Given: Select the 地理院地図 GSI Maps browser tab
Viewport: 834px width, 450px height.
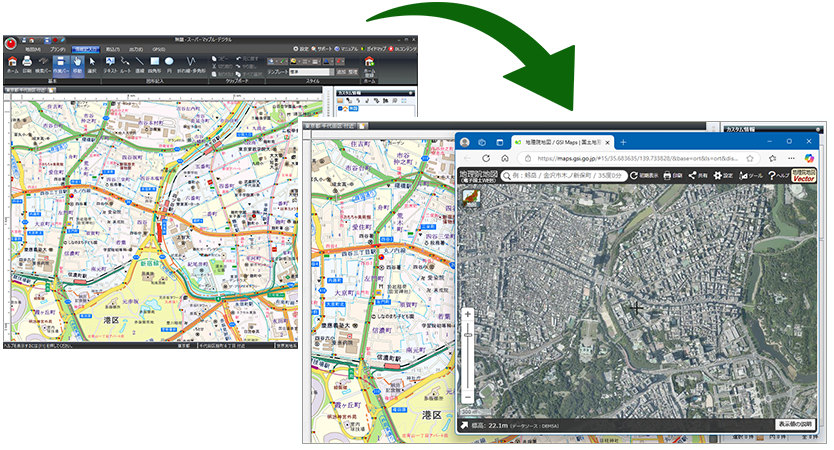Looking at the screenshot, I should pos(557,142).
